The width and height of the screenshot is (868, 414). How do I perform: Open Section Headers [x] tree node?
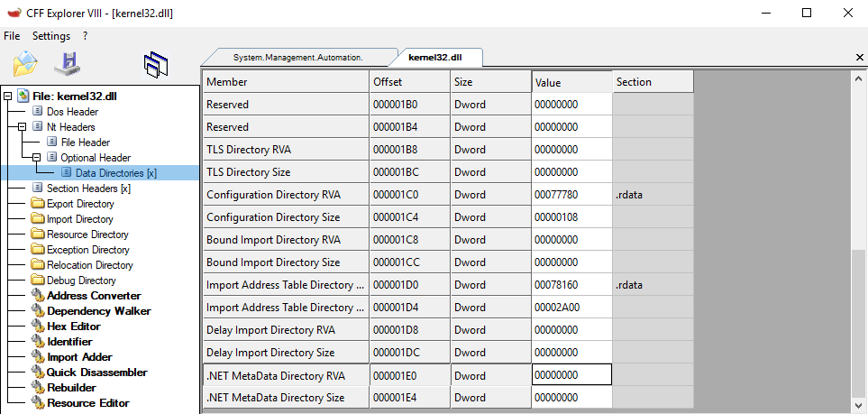pyautogui.click(x=88, y=189)
